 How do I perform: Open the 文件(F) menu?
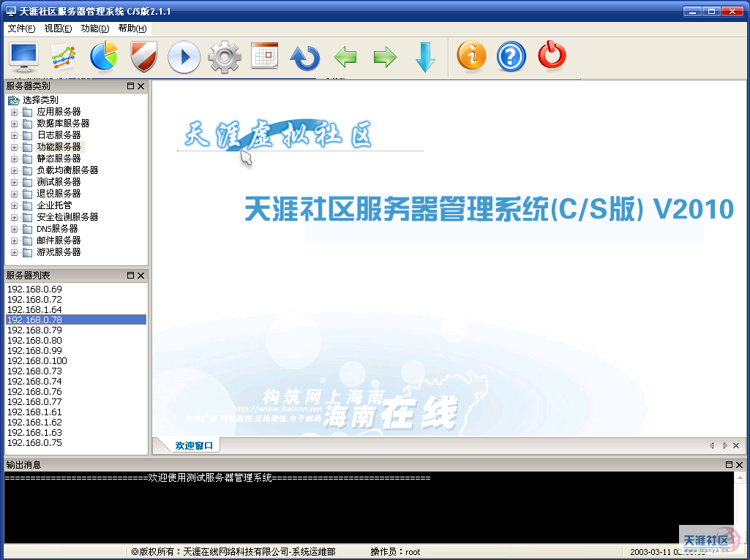click(x=22, y=29)
